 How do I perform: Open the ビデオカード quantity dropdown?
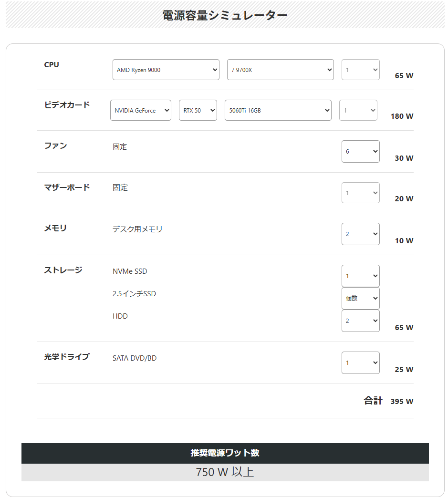(358, 110)
